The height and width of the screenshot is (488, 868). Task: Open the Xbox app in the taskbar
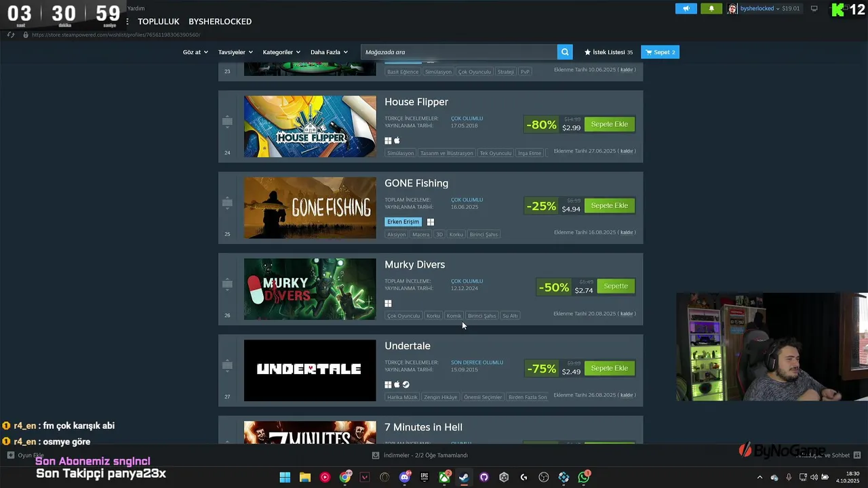click(x=444, y=477)
